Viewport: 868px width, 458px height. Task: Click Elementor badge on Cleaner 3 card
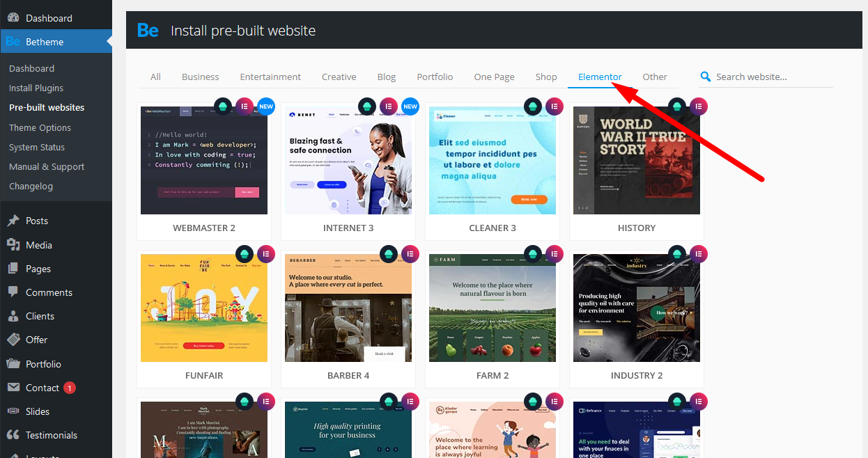point(555,106)
